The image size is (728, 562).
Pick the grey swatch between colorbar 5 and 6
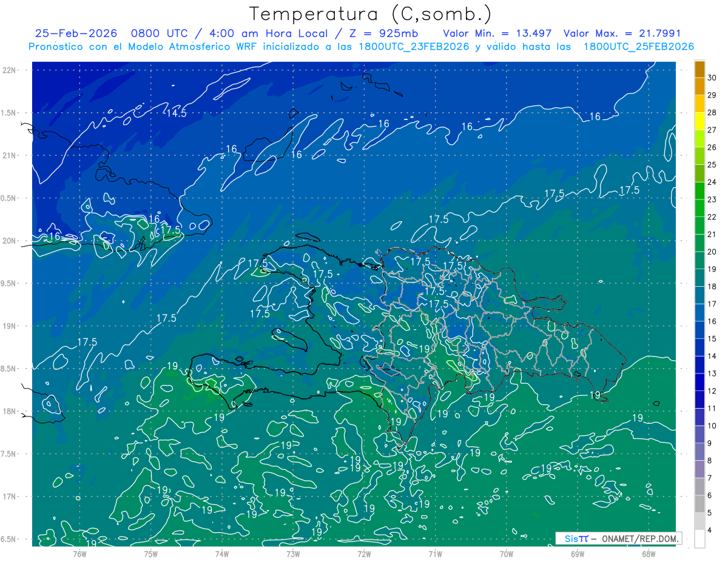[x=699, y=504]
